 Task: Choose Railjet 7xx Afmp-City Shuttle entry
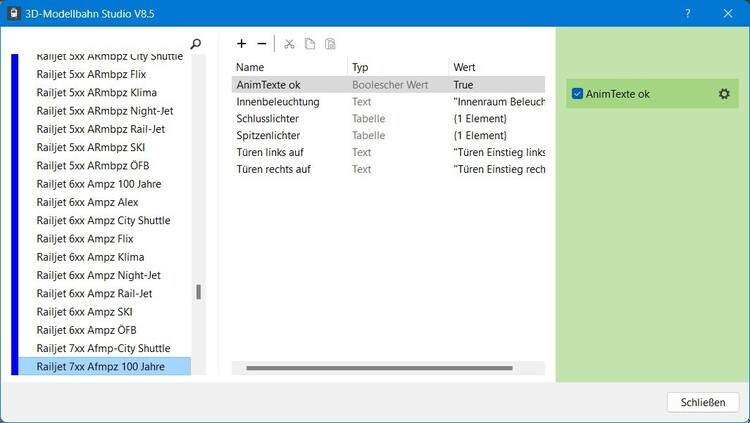pyautogui.click(x=103, y=348)
